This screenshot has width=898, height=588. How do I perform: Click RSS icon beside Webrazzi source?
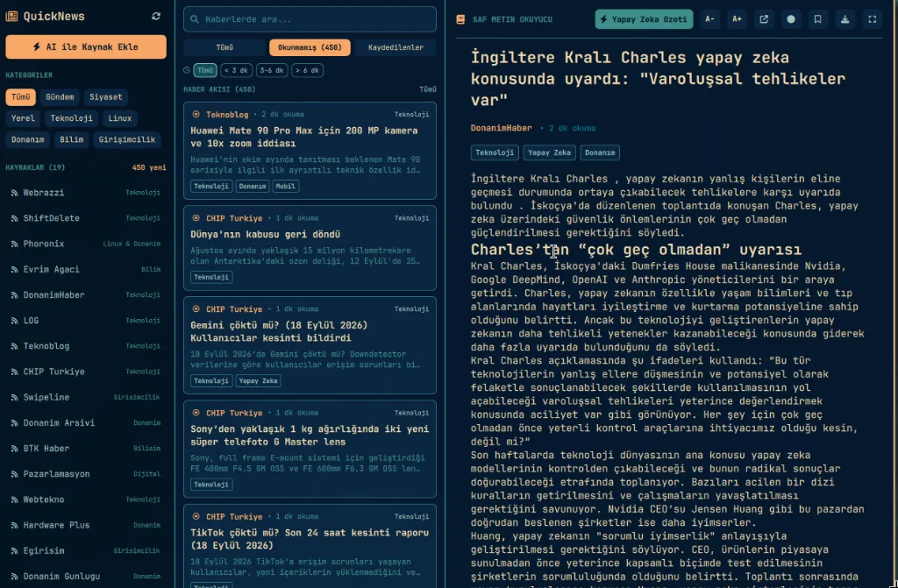tap(14, 193)
